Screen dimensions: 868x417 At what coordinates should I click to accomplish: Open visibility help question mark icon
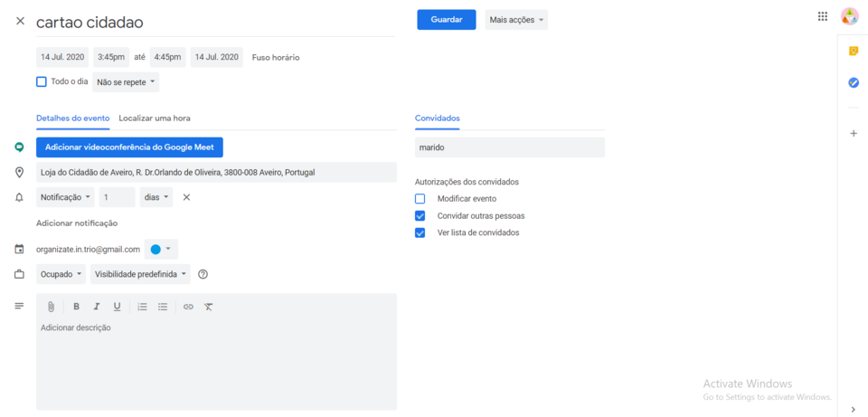point(203,274)
